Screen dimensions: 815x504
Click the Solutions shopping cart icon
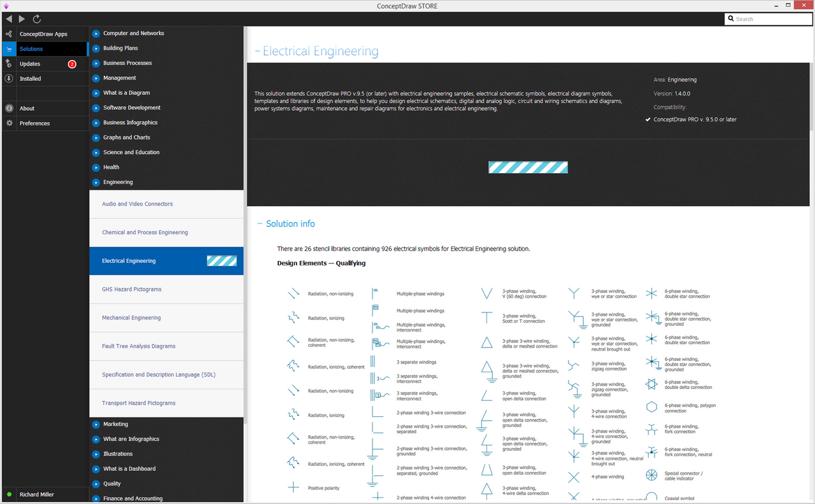tap(9, 48)
